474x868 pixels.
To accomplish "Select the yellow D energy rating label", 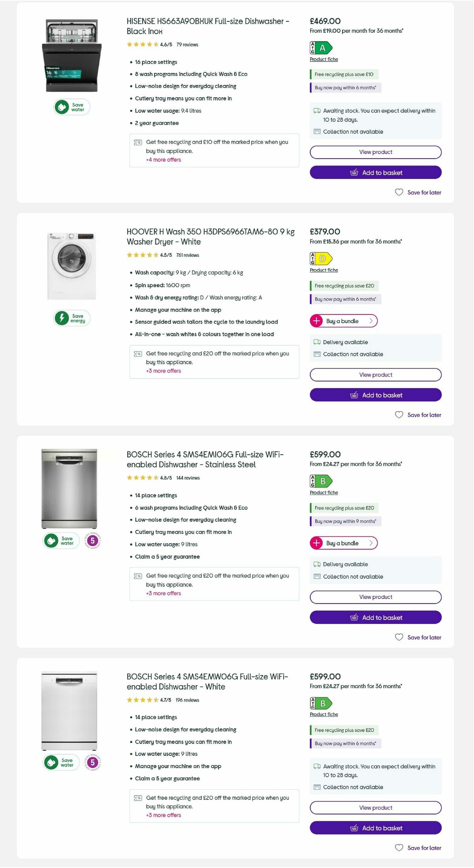I will pos(321,259).
